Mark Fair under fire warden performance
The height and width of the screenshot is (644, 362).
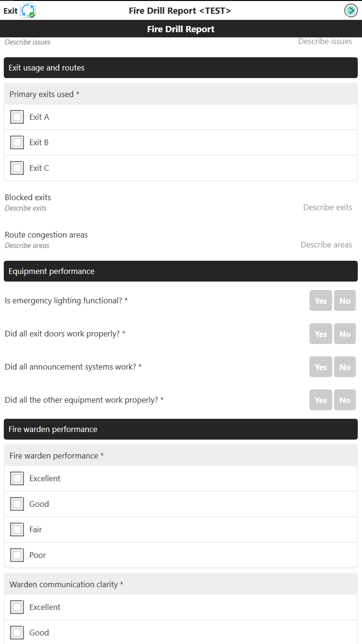[x=17, y=529]
